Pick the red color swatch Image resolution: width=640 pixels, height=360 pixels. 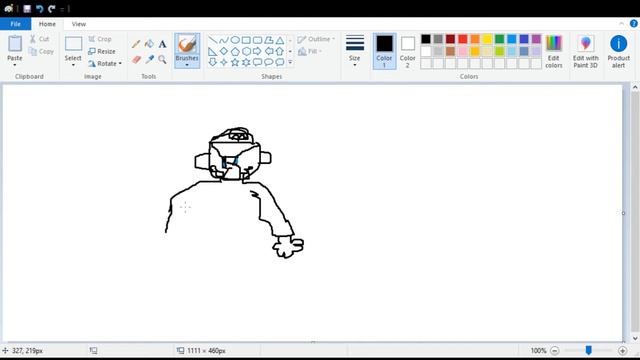pyautogui.click(x=462, y=39)
